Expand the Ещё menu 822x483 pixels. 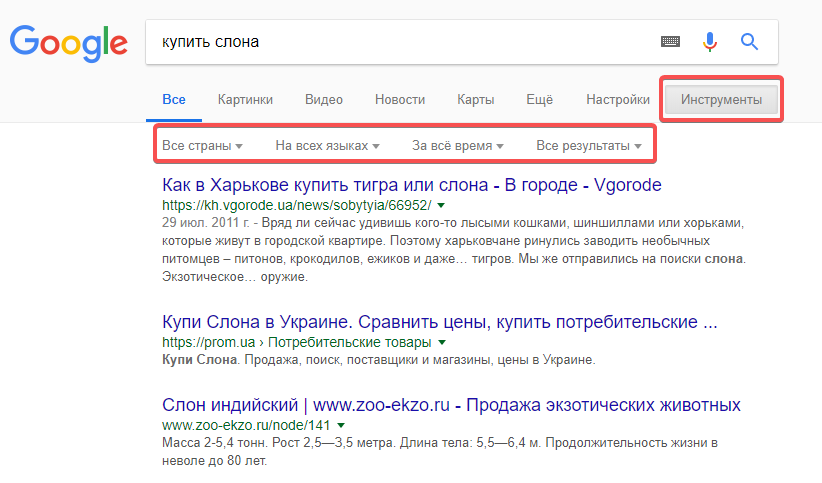[539, 100]
